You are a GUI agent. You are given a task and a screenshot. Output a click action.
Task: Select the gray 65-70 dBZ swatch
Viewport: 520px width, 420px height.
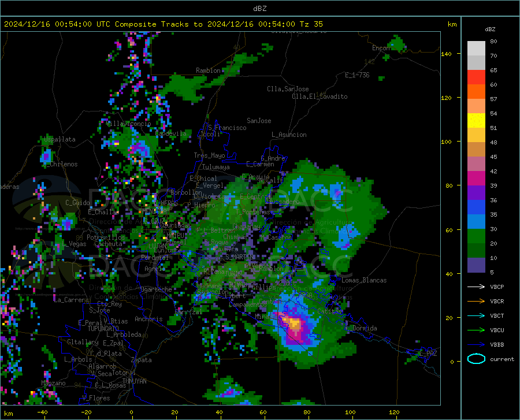click(476, 62)
